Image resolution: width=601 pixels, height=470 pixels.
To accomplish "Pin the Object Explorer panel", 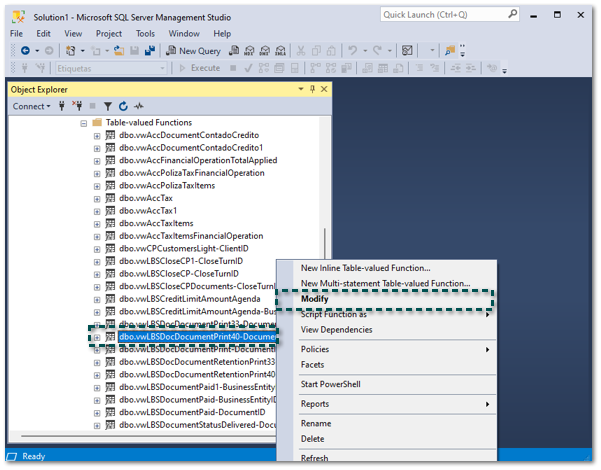I will 312,89.
